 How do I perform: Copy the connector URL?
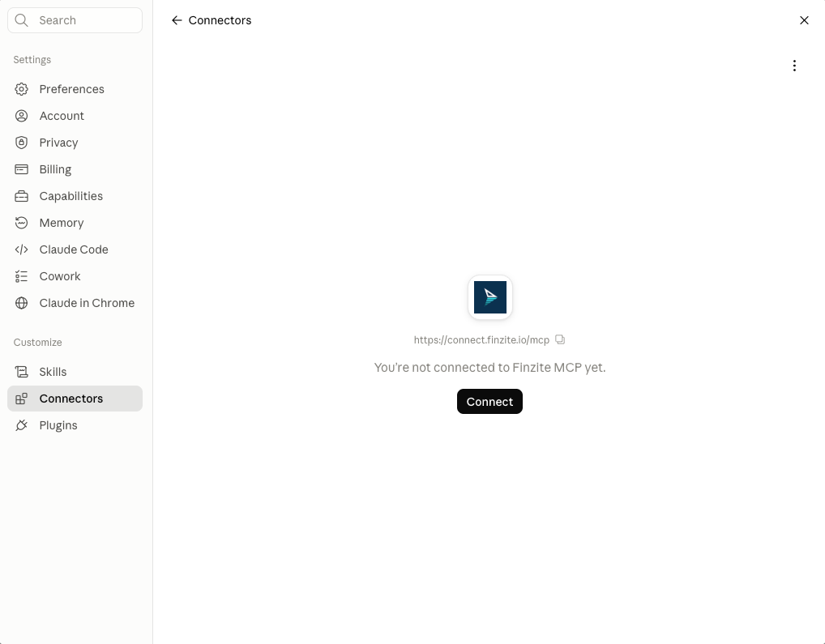[560, 339]
